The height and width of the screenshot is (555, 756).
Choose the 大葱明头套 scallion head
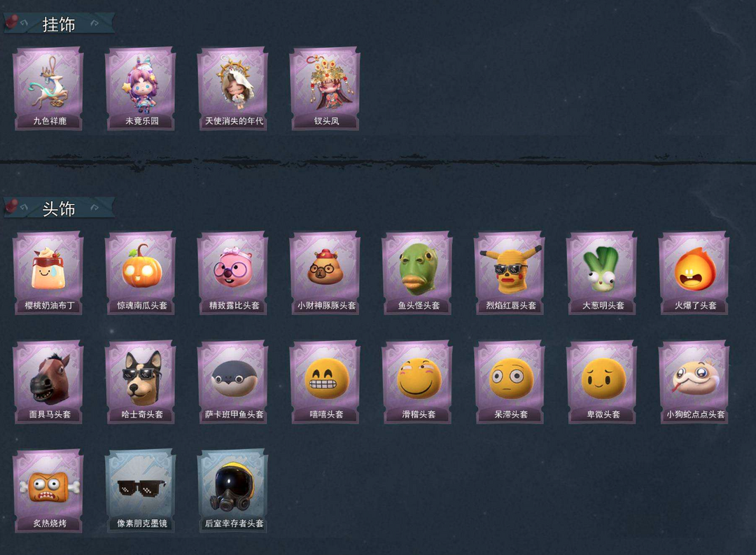(x=602, y=274)
